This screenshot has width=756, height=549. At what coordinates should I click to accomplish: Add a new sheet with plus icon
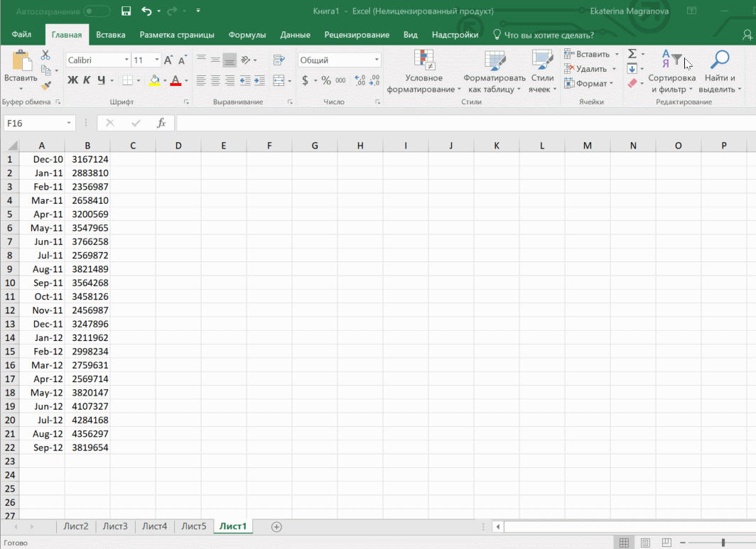(x=277, y=526)
